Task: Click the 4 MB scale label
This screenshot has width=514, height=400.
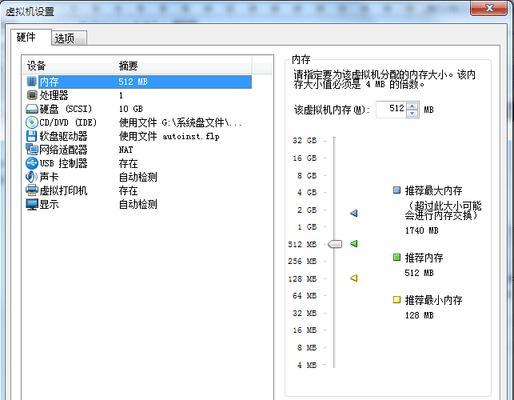Action: [307, 365]
